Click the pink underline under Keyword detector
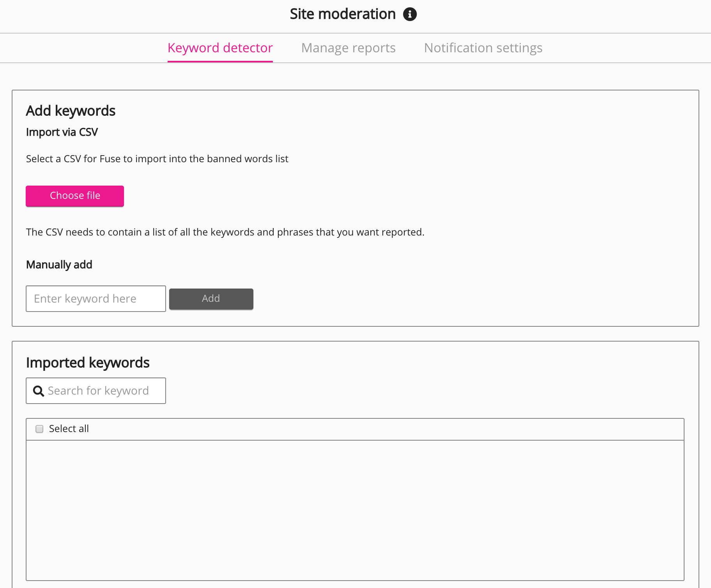 click(220, 61)
